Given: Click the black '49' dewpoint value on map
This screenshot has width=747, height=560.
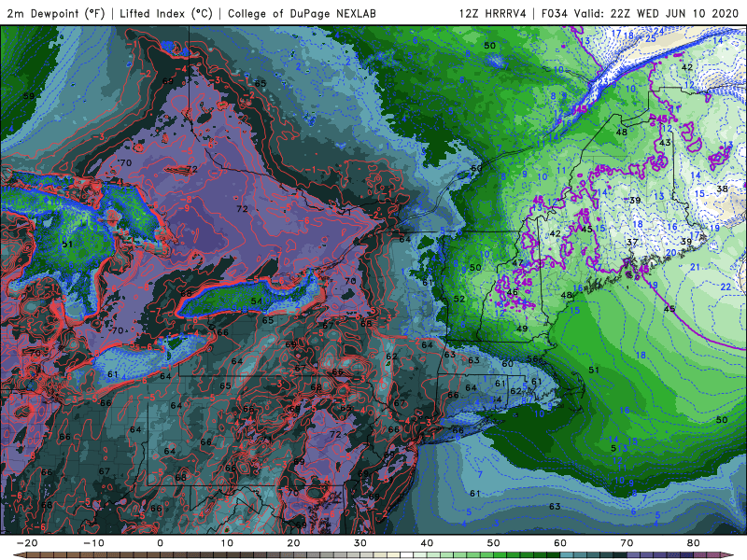Looking at the screenshot, I should tap(522, 329).
